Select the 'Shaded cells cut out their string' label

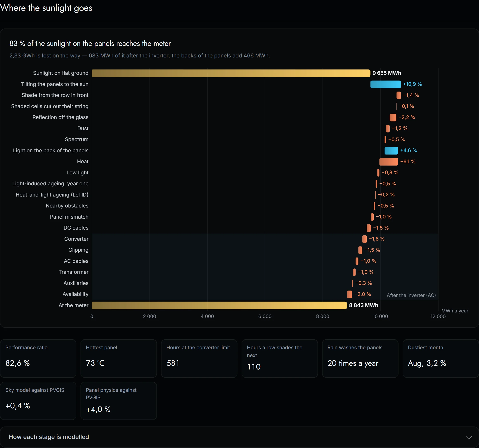point(50,106)
